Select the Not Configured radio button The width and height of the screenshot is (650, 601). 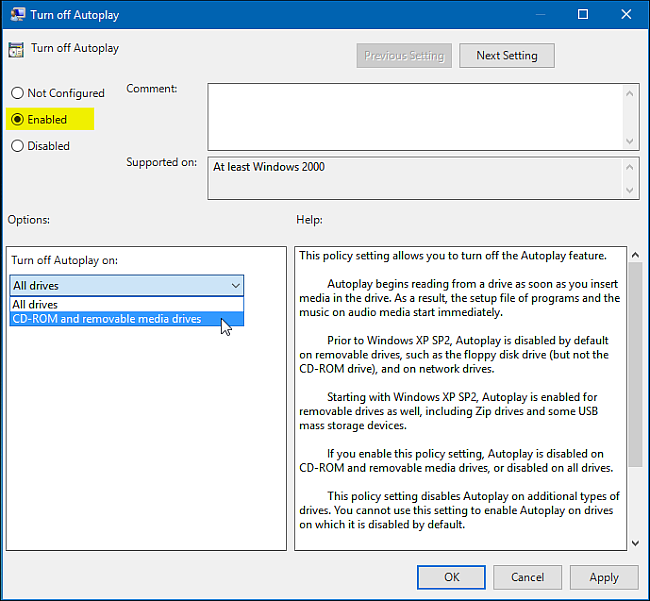[x=17, y=93]
